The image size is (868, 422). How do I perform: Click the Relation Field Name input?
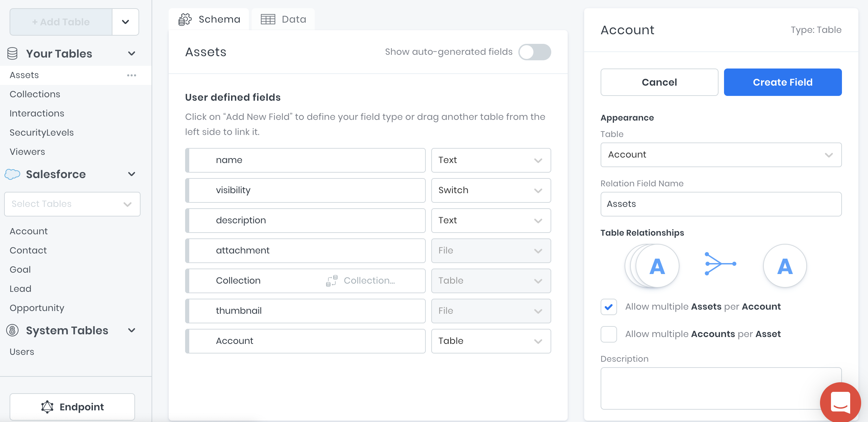coord(721,204)
